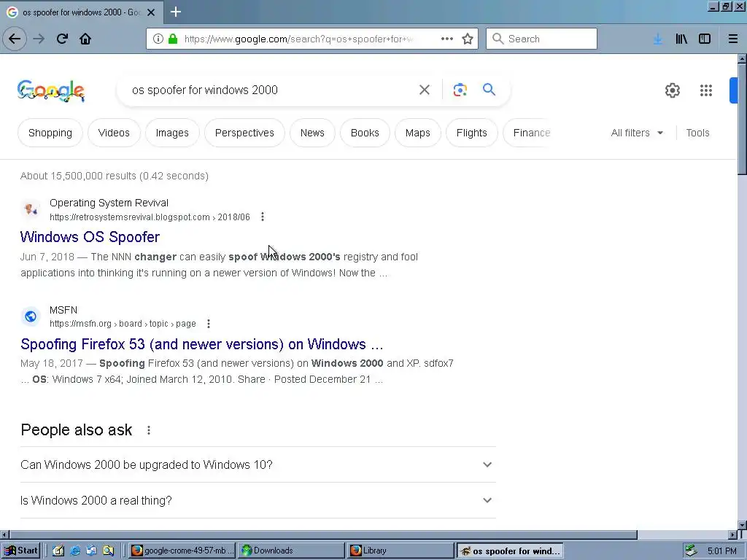Open the Firefox hamburger menu
The height and width of the screenshot is (560, 747).
tap(732, 39)
